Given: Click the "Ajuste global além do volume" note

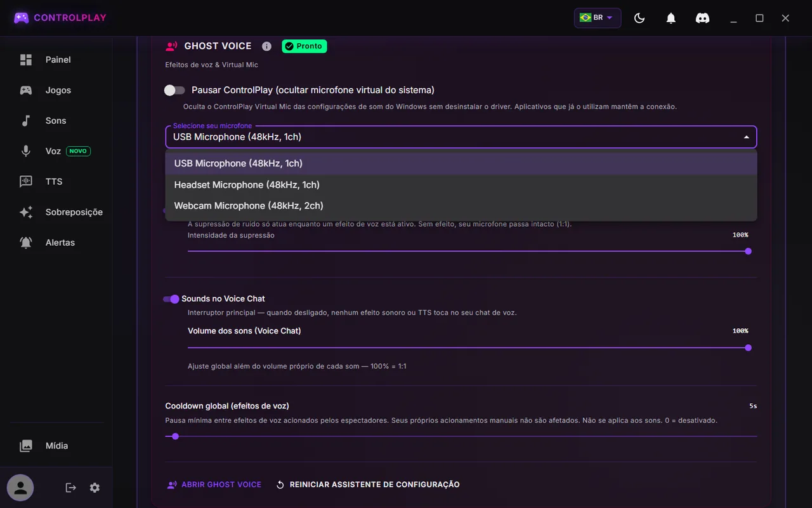Looking at the screenshot, I should (x=297, y=366).
